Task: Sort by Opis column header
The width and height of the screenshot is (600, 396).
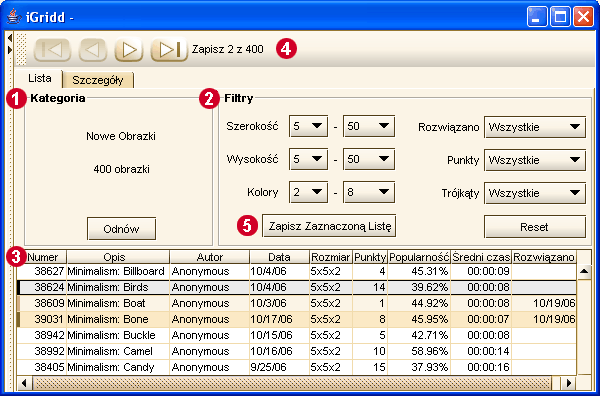Action: pos(118,257)
